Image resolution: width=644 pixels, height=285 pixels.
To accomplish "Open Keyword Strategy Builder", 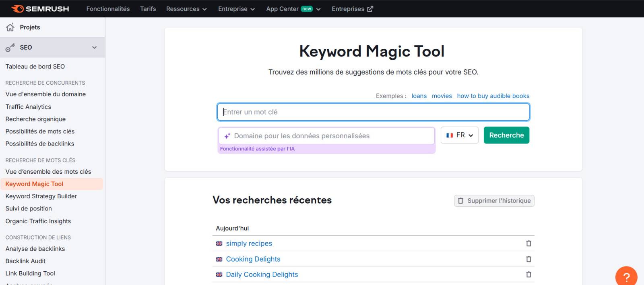I will 41,196.
